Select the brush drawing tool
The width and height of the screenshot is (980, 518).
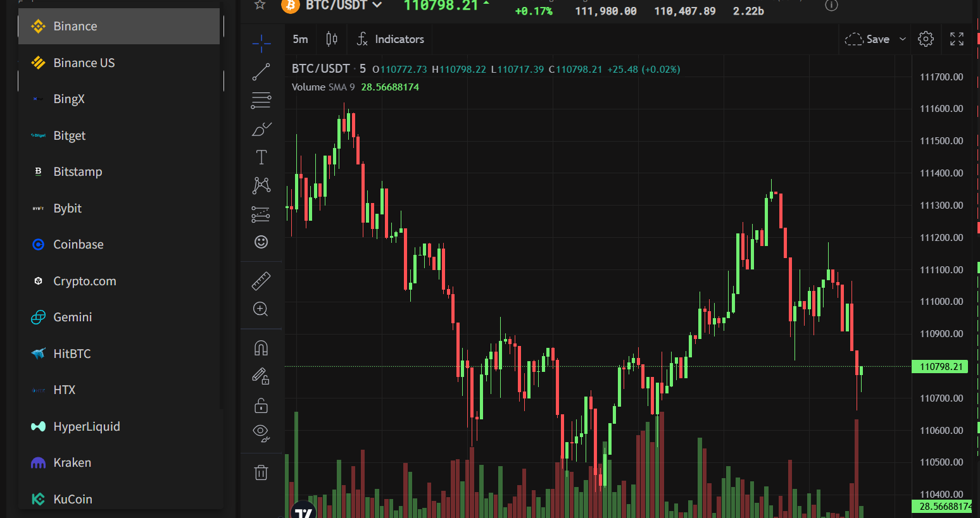click(261, 130)
